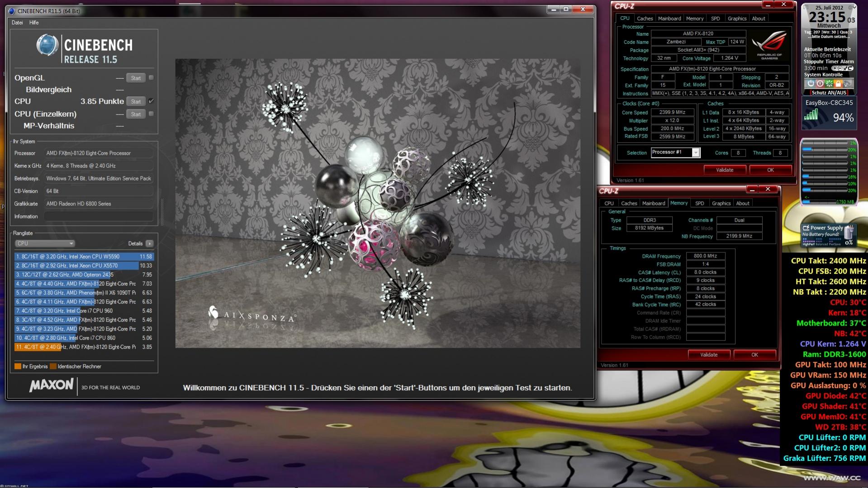Click the power icon in System Kontrolle
The width and height of the screenshot is (868, 488).
[x=811, y=84]
